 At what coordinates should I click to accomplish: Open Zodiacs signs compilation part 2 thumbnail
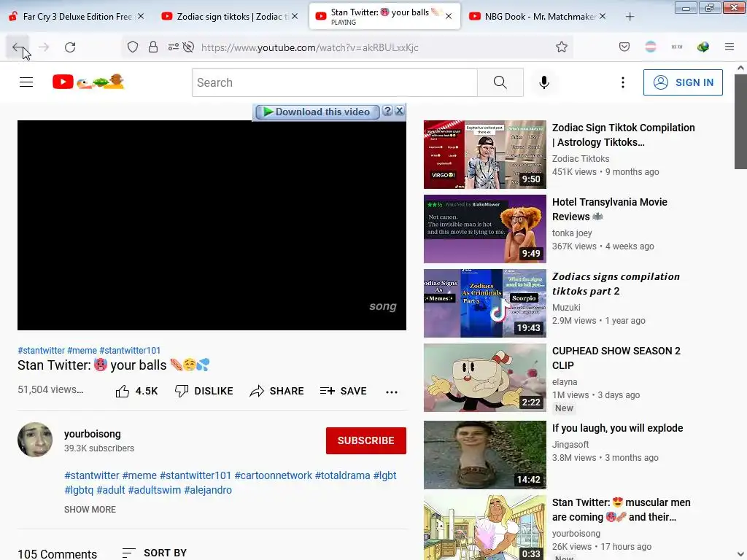click(x=484, y=303)
